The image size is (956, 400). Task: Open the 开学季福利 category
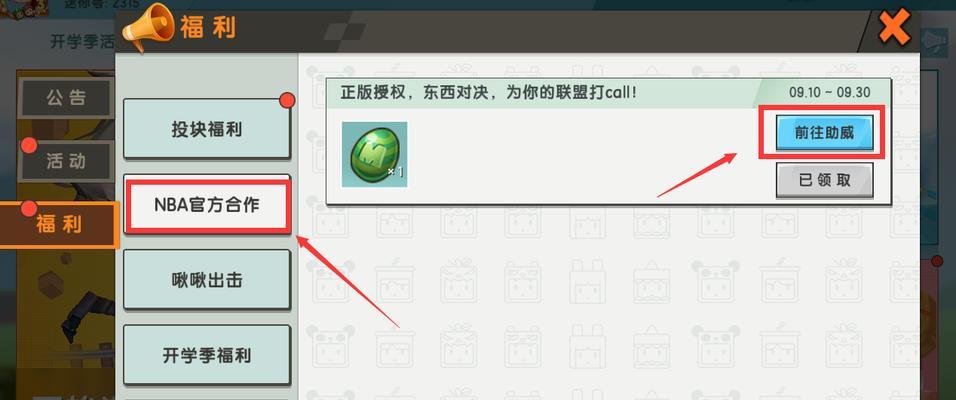click(207, 355)
